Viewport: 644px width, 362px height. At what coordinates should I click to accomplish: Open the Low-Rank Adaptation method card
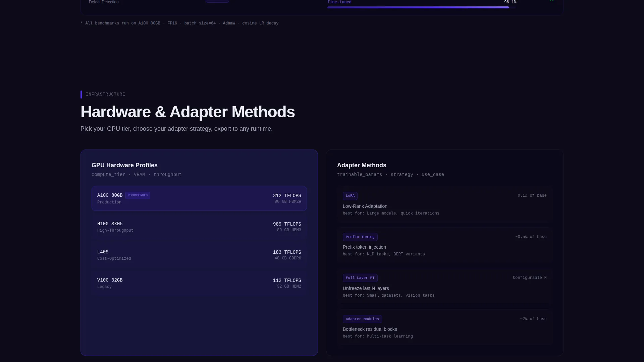click(444, 204)
